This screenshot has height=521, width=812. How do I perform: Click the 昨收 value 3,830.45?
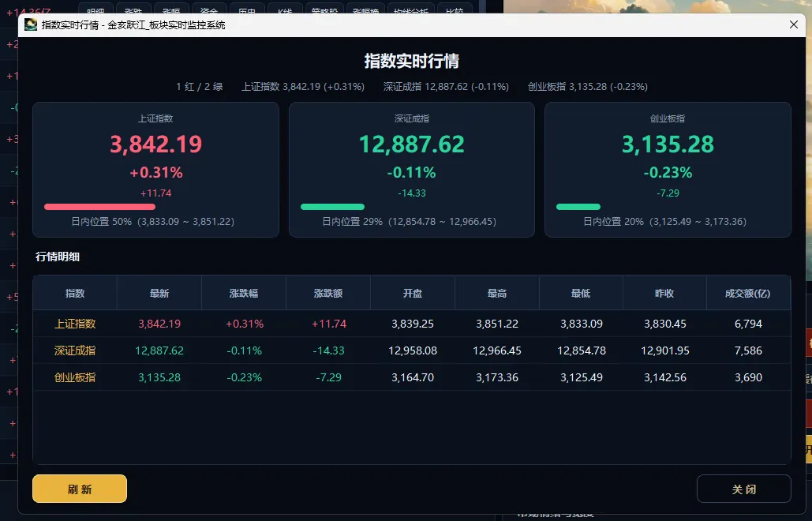[x=665, y=324]
